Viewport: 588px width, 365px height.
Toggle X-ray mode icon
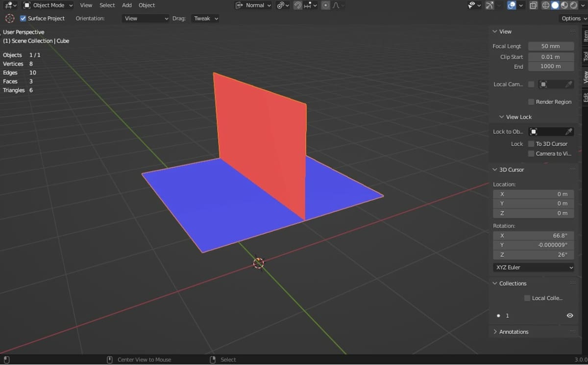click(533, 5)
